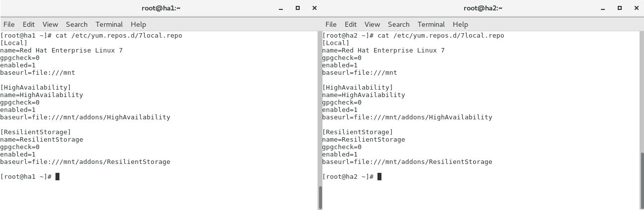644x210 pixels.
Task: Maximize the root@ha1 terminal window
Action: point(298,8)
